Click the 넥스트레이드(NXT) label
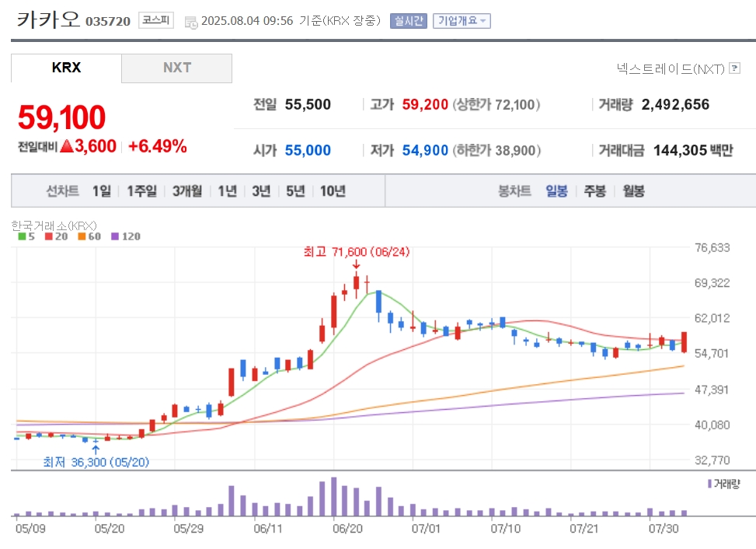756x549 pixels. 671,69
